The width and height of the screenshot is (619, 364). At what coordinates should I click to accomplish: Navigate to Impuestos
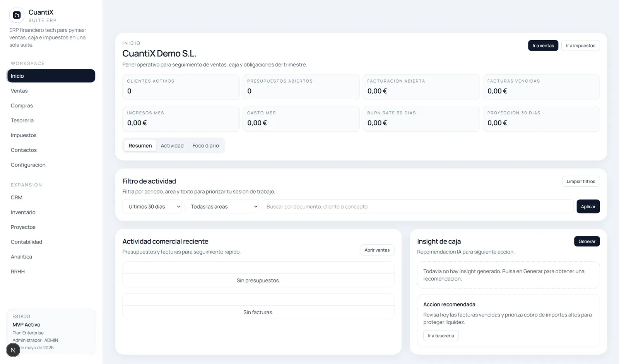pos(51,135)
